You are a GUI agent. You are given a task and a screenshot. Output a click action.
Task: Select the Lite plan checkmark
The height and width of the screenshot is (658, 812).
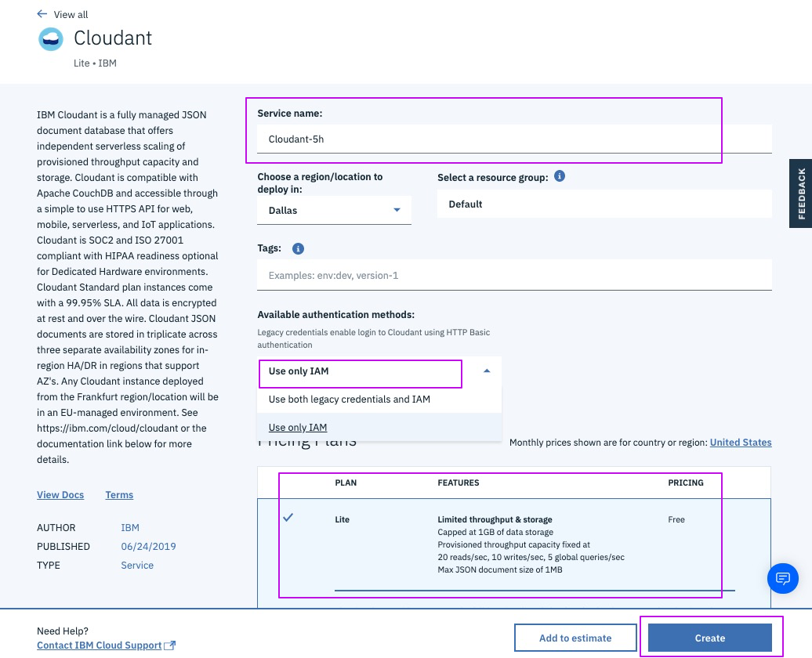coord(288,517)
